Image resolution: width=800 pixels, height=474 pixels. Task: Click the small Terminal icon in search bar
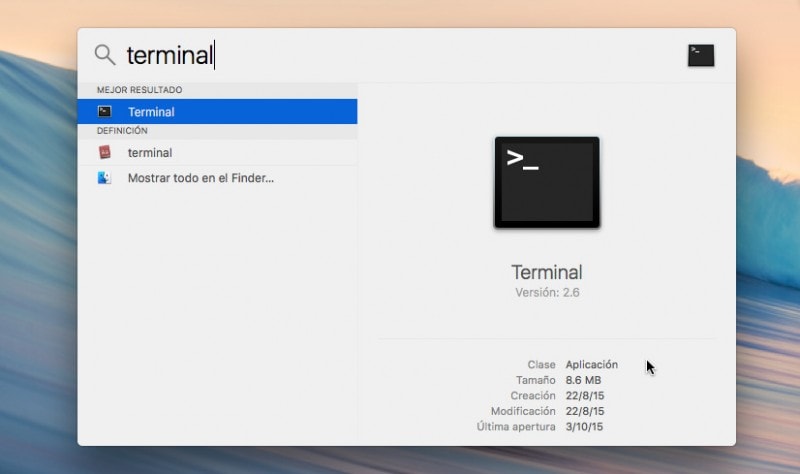tap(701, 56)
